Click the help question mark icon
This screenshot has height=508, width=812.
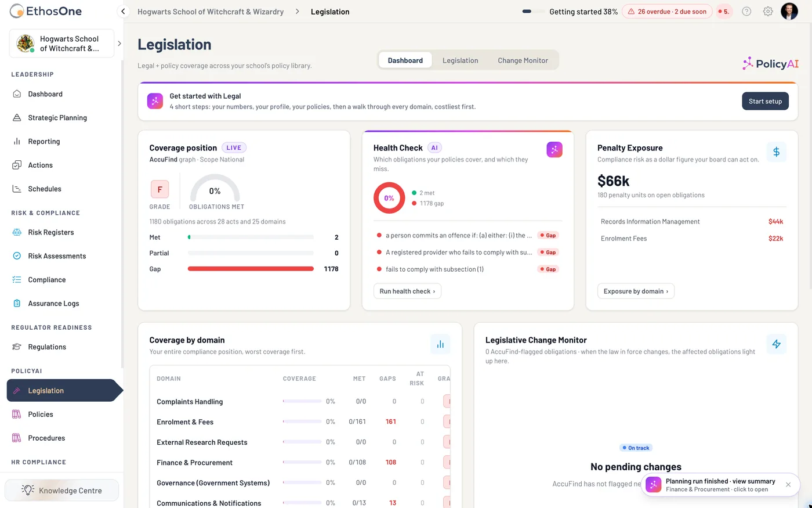[746, 12]
